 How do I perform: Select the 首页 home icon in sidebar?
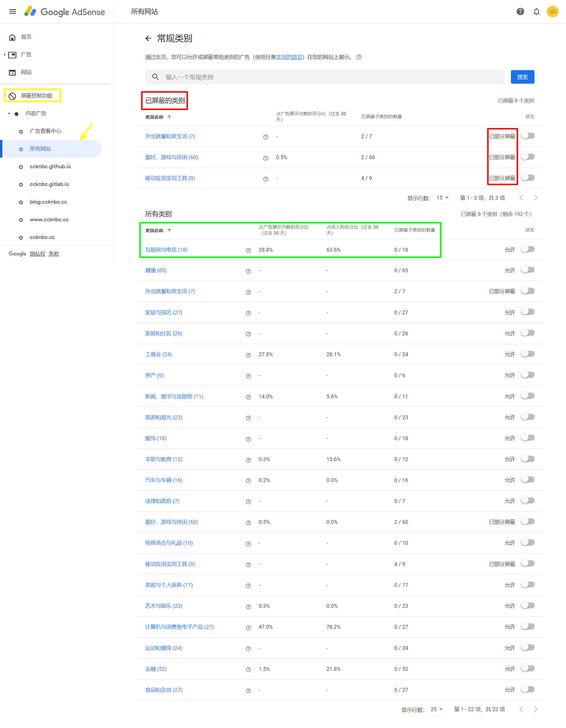coord(12,37)
